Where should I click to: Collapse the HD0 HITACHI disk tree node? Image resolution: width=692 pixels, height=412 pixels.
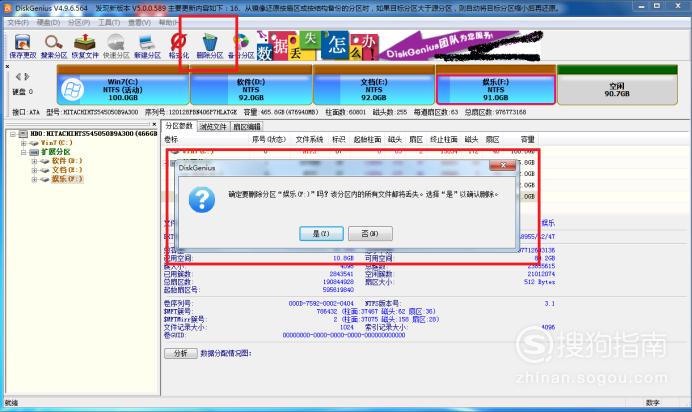click(x=13, y=134)
